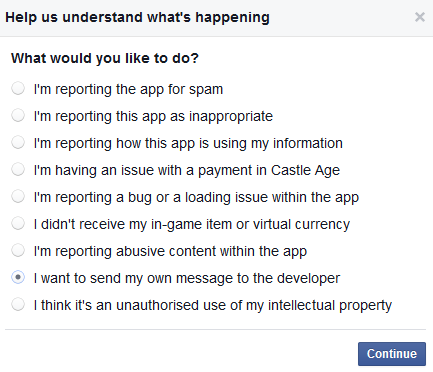
Task: Click the 'issue with a payment in Castle Age' label
Action: (x=230, y=171)
